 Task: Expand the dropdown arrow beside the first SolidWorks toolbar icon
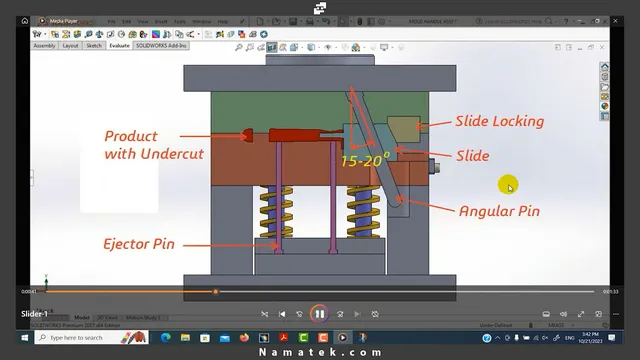tap(45, 34)
